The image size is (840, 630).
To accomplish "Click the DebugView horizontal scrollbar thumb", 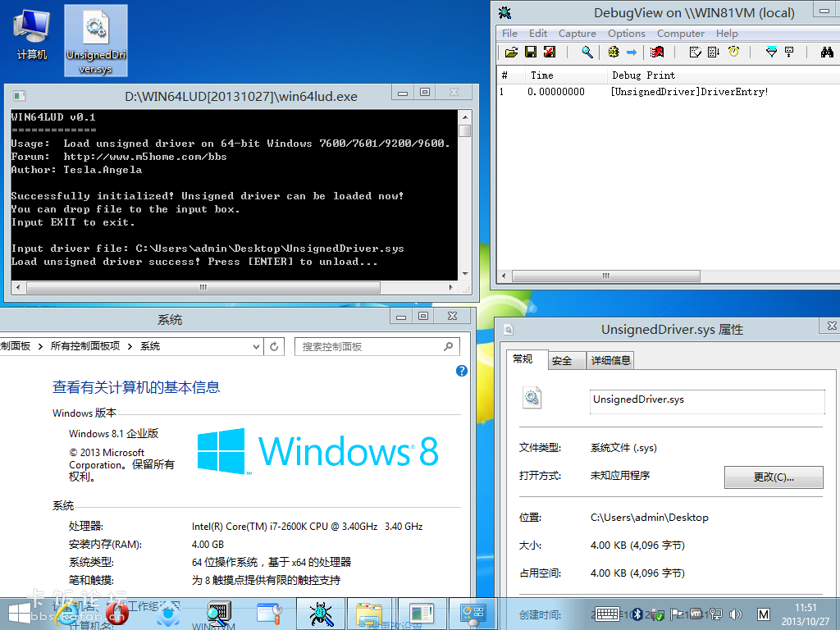I will 606,276.
